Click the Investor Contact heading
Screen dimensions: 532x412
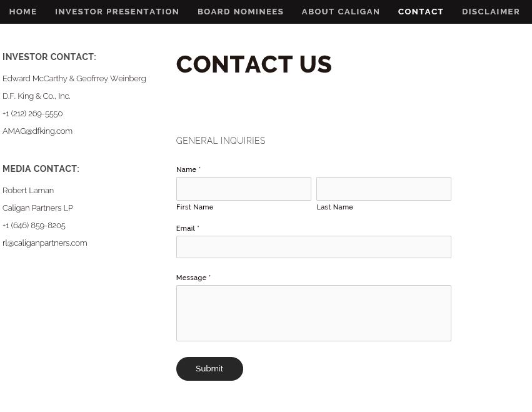[49, 57]
